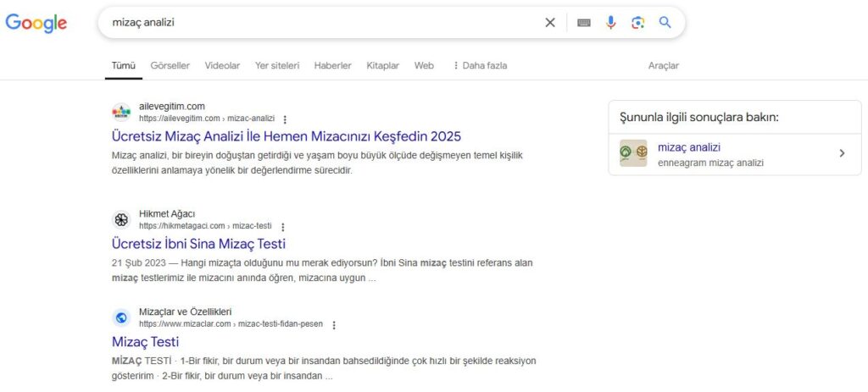Open the on-screen keyboard icon
Image resolution: width=868 pixels, height=392 pixels.
[x=583, y=23]
